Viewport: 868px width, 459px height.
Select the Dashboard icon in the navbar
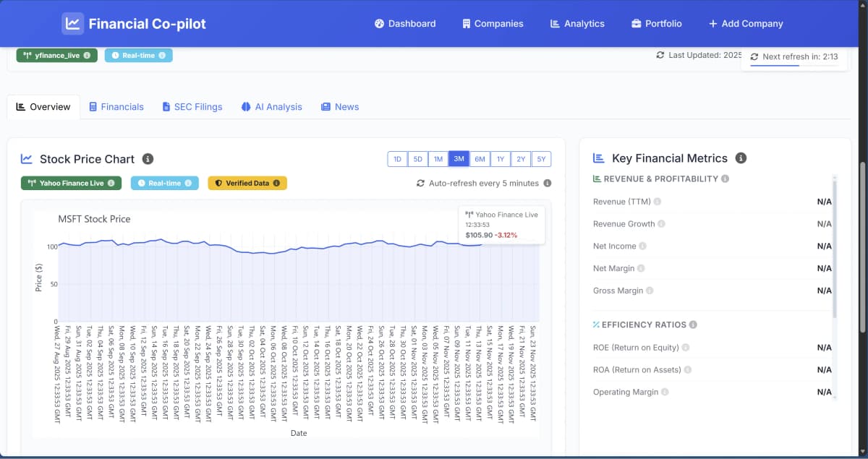tap(379, 23)
